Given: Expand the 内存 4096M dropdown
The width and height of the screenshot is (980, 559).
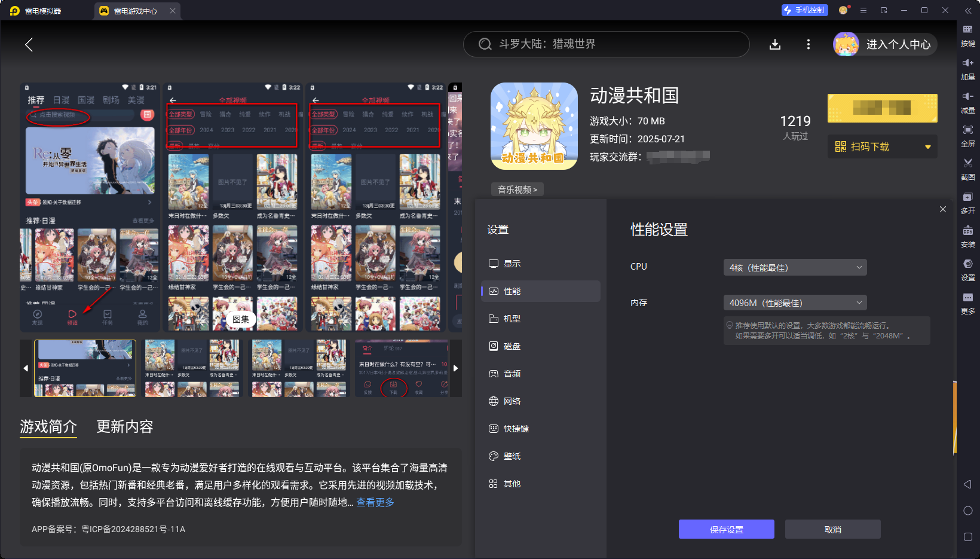Looking at the screenshot, I should click(795, 303).
